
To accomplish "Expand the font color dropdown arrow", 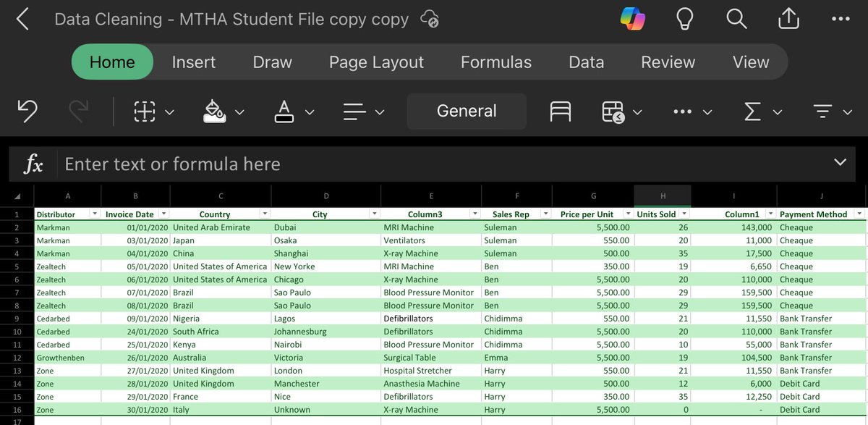I will [x=310, y=112].
